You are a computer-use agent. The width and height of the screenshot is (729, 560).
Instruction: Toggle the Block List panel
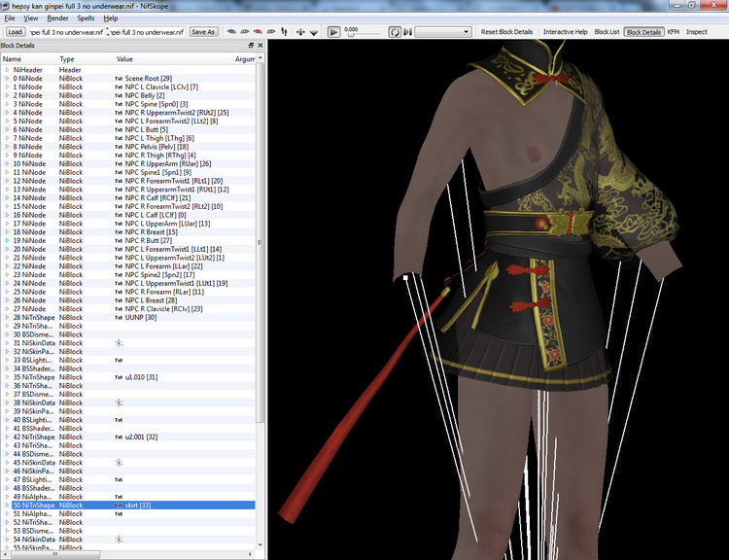click(607, 32)
